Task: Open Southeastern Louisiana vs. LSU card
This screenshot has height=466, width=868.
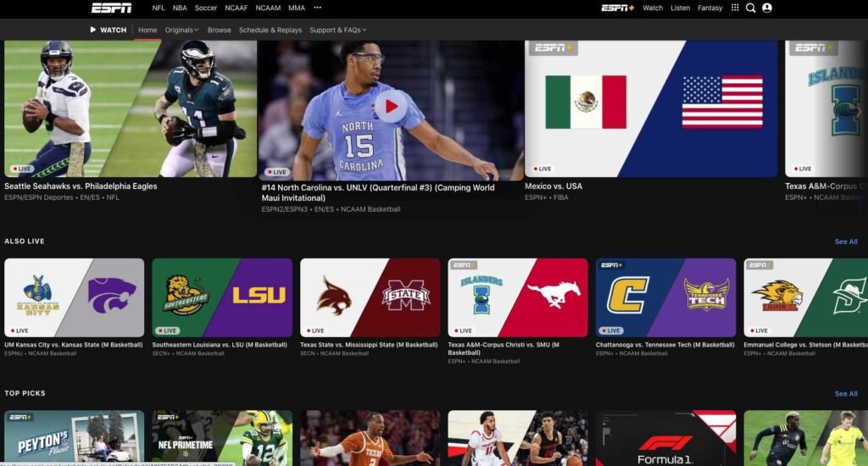Action: (222, 297)
